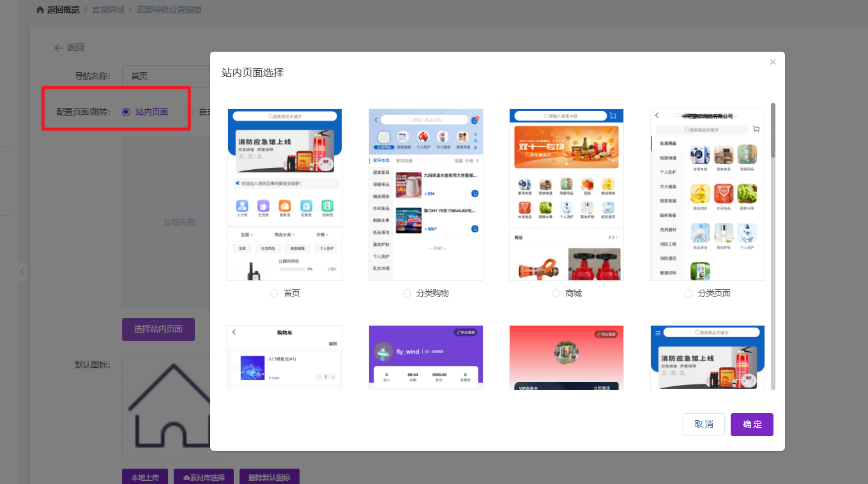Click the 站内页面选择 dialog title
868x484 pixels.
252,73
